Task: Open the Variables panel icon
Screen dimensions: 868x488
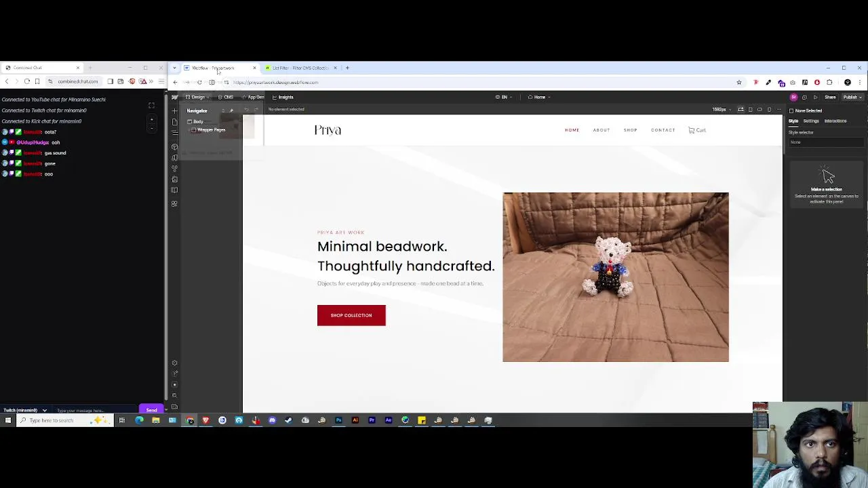Action: tap(175, 158)
